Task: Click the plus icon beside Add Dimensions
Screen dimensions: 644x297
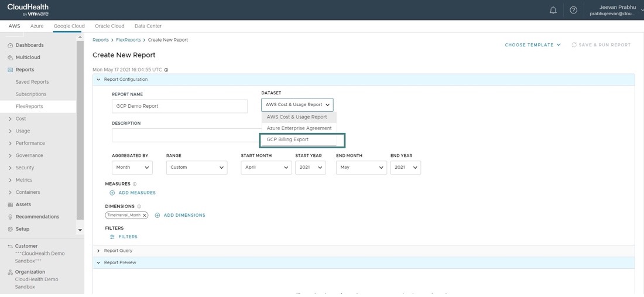Action: tap(157, 215)
